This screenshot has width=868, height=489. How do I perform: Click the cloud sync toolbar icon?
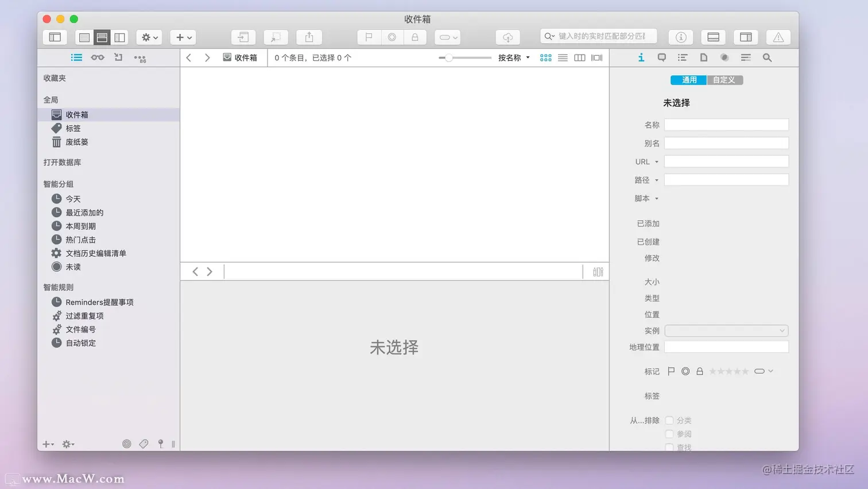coord(508,37)
